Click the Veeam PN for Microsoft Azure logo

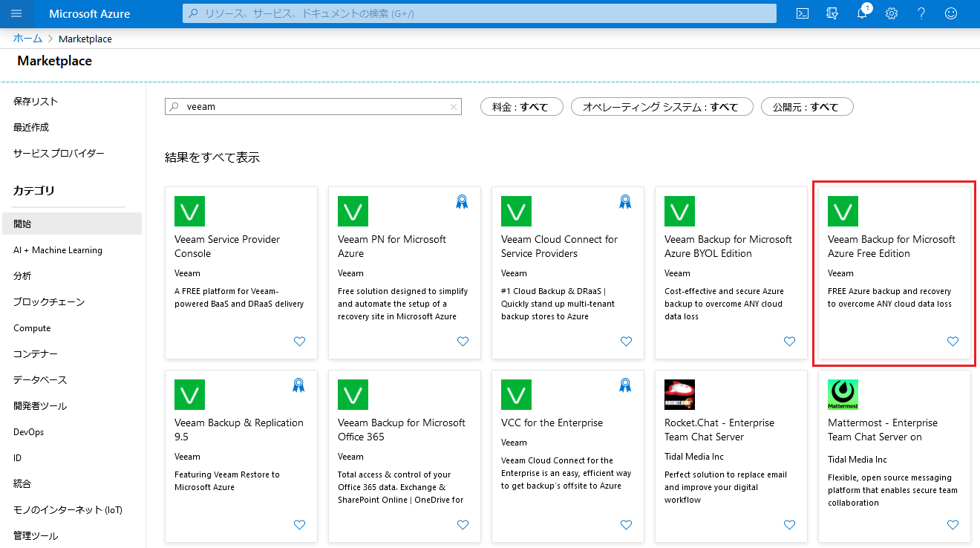click(353, 212)
